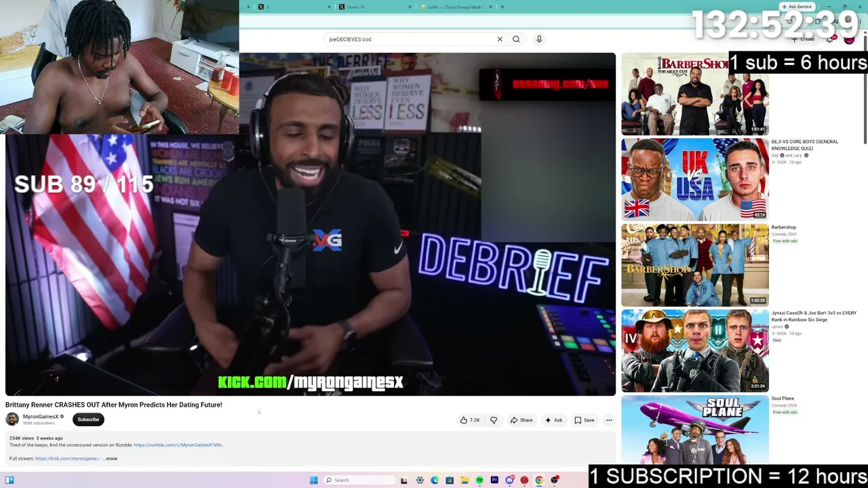Close the Home / X tab
Viewport: 868px width, 488px height.
pyautogui.click(x=410, y=7)
